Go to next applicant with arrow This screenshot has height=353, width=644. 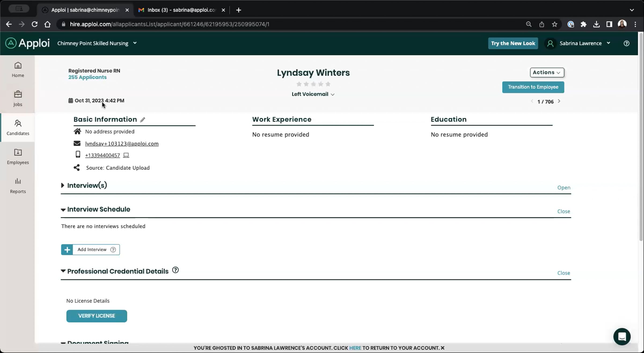pyautogui.click(x=559, y=101)
